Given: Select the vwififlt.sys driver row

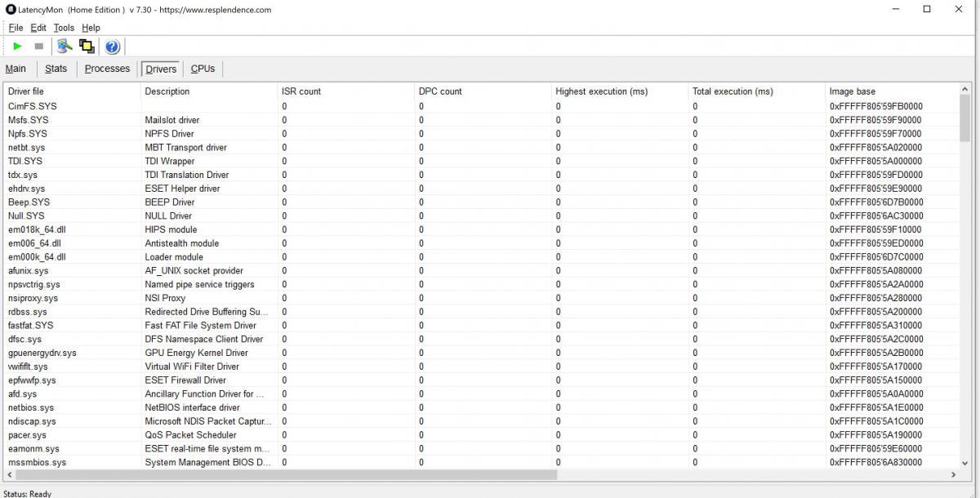Looking at the screenshot, I should pyautogui.click(x=482, y=367).
